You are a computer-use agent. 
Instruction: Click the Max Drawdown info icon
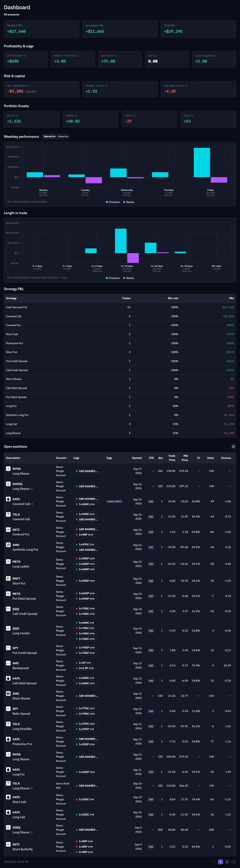click(28, 86)
